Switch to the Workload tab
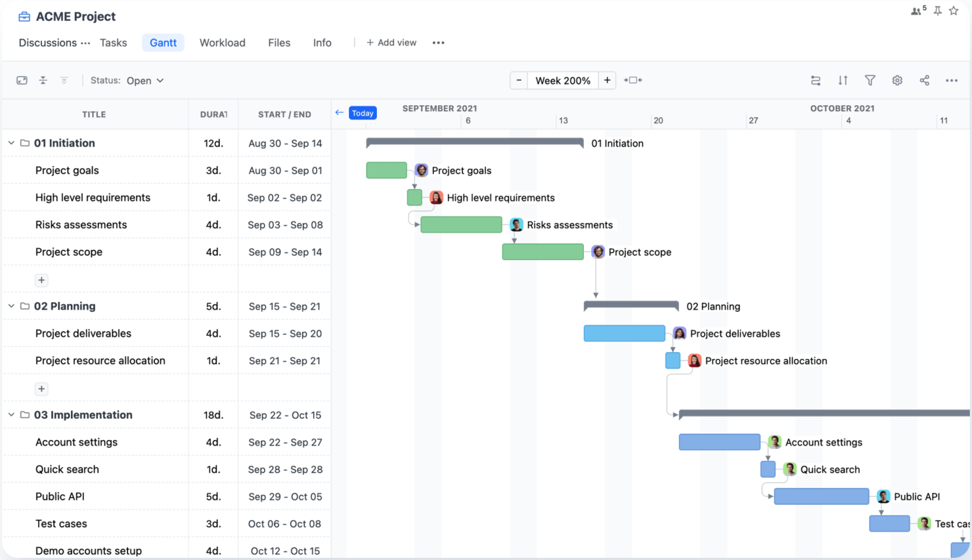The height and width of the screenshot is (560, 972). [222, 42]
